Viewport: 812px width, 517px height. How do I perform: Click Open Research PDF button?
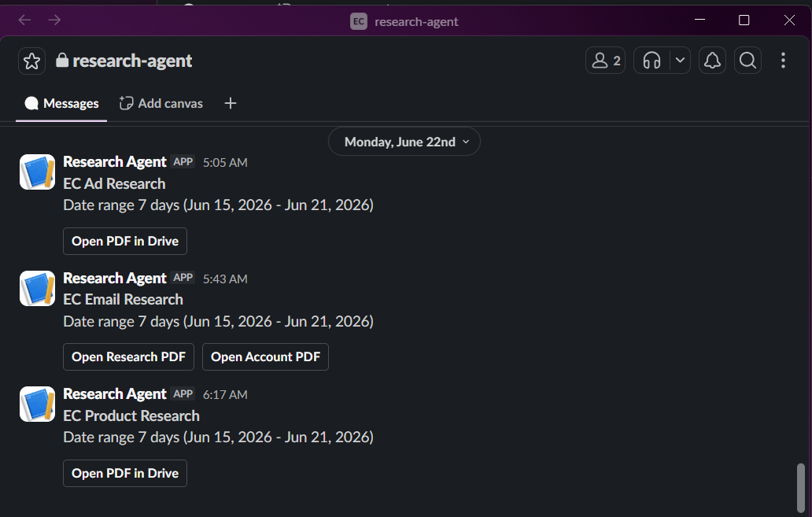[128, 357]
